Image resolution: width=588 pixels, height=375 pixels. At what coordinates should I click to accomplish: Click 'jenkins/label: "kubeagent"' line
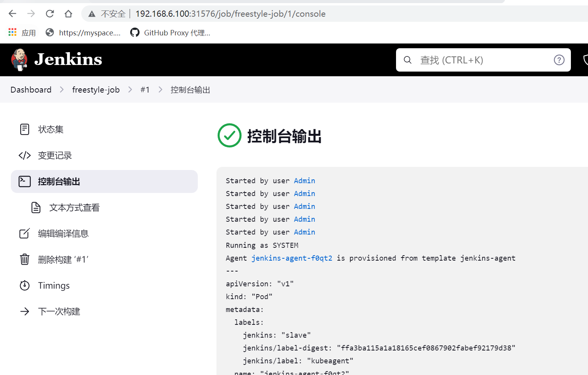[298, 361]
